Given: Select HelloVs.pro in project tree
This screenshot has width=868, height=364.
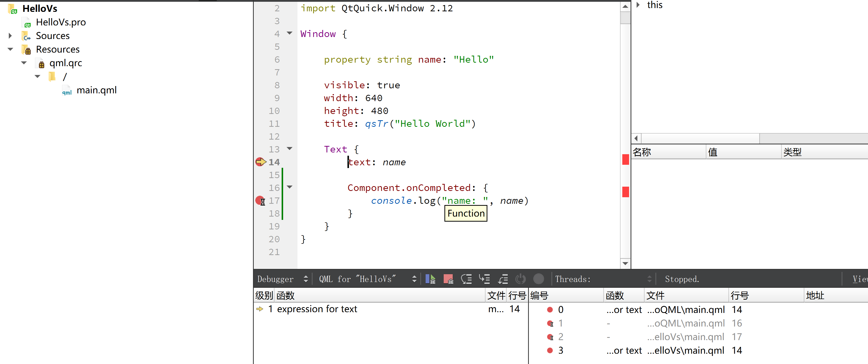Looking at the screenshot, I should tap(61, 22).
